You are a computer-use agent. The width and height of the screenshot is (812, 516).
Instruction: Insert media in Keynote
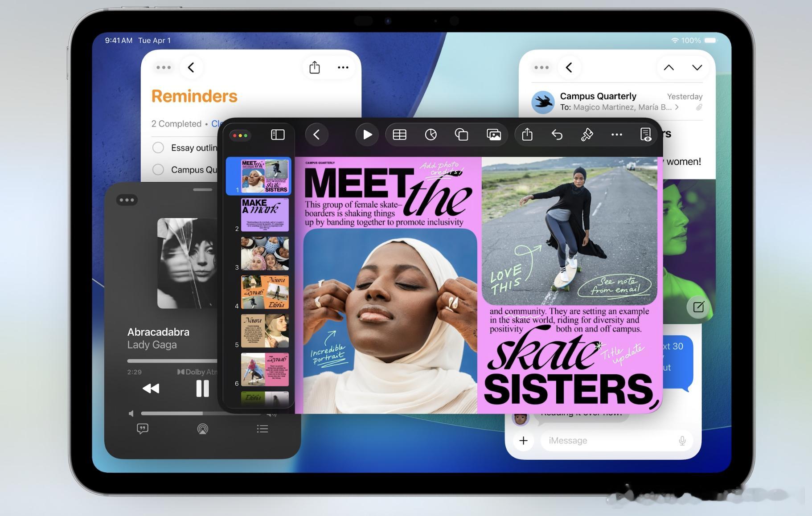(494, 135)
